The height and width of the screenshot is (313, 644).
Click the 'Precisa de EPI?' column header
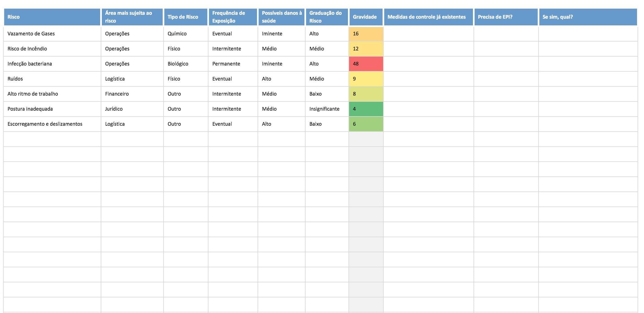tap(506, 17)
